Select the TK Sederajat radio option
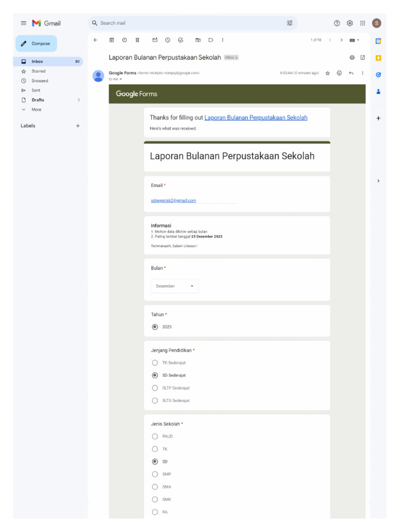Screen dimensions: 399x532 coord(155,363)
